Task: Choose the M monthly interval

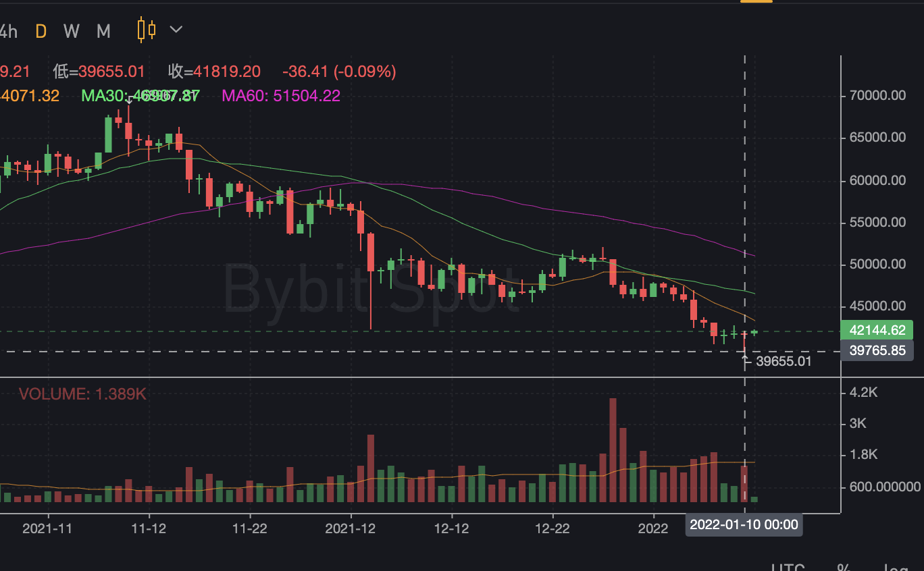Action: tap(103, 31)
